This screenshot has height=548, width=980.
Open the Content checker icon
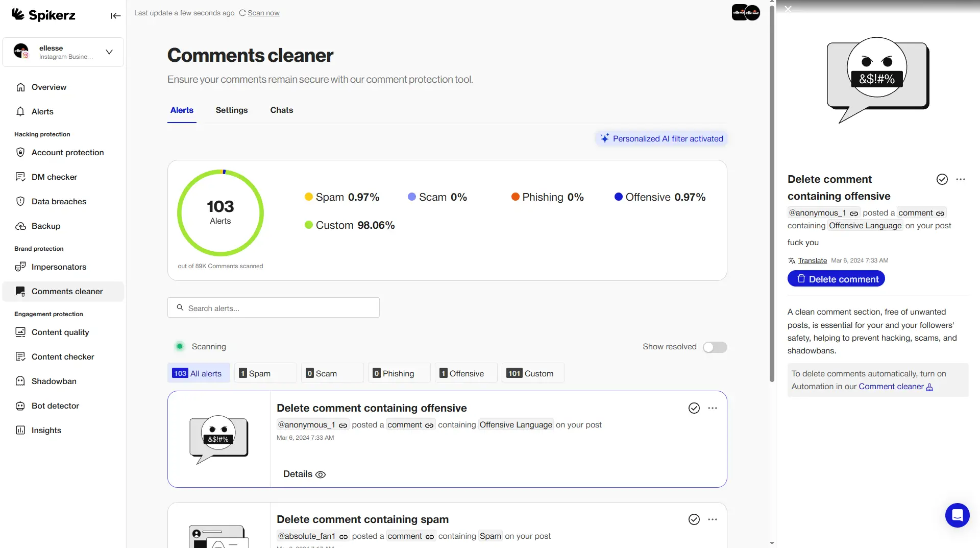pos(20,357)
